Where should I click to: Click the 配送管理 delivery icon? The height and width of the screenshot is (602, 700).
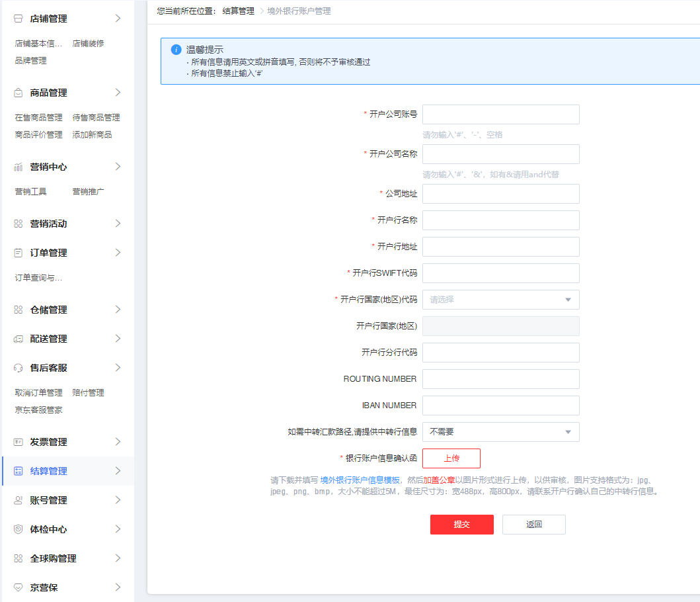18,338
